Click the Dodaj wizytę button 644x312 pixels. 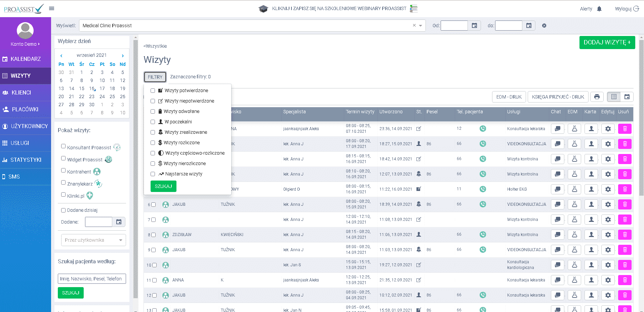click(607, 43)
